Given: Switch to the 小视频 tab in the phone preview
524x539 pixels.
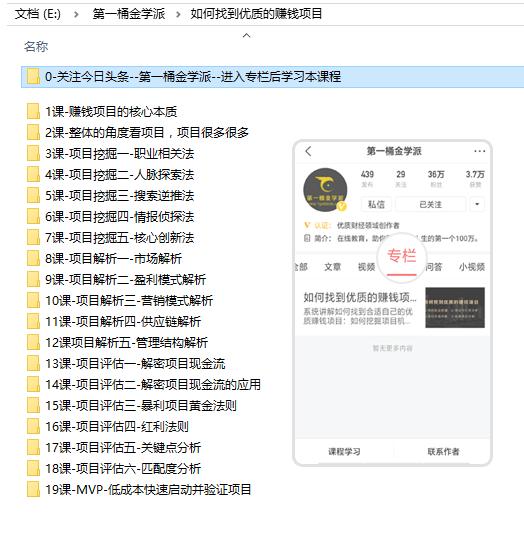Looking at the screenshot, I should pos(472,267).
